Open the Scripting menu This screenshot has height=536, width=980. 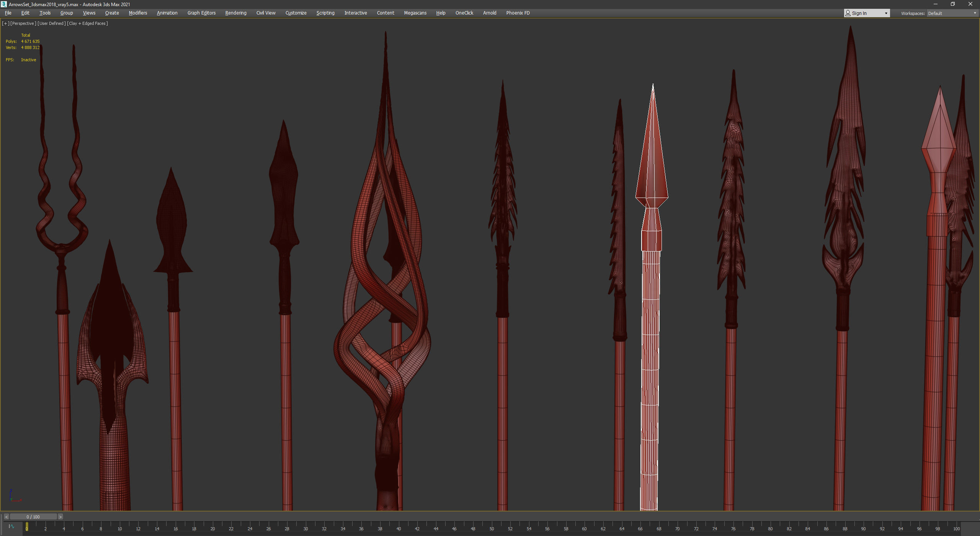click(x=325, y=13)
